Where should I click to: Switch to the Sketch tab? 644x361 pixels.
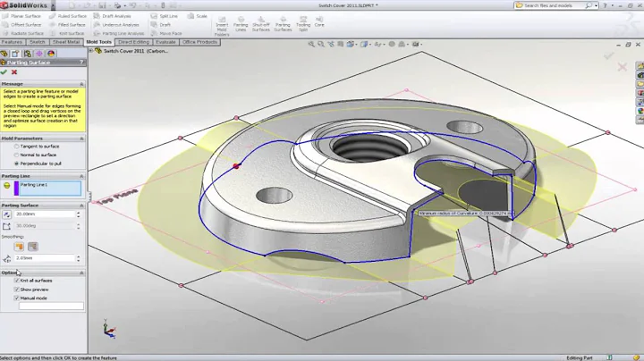click(x=38, y=42)
